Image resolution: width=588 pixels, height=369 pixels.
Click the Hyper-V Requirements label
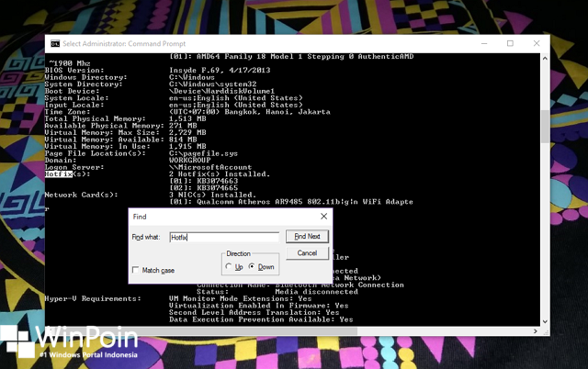point(93,298)
